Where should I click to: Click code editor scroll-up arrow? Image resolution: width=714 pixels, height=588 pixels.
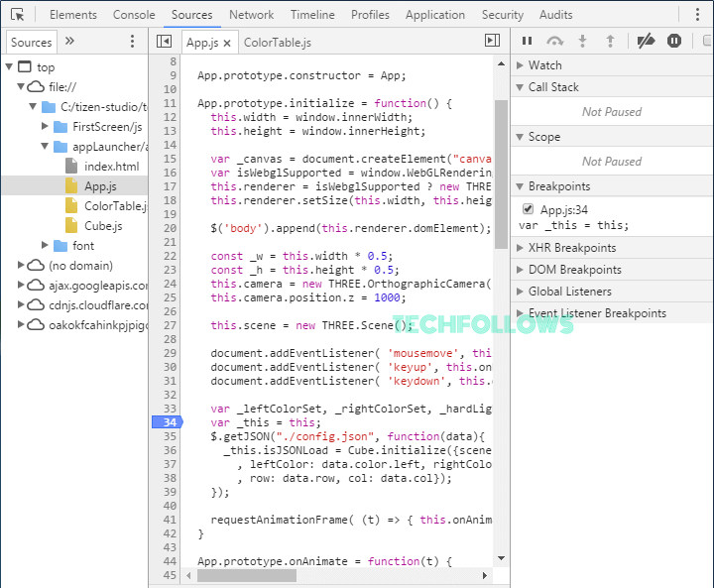pos(501,63)
